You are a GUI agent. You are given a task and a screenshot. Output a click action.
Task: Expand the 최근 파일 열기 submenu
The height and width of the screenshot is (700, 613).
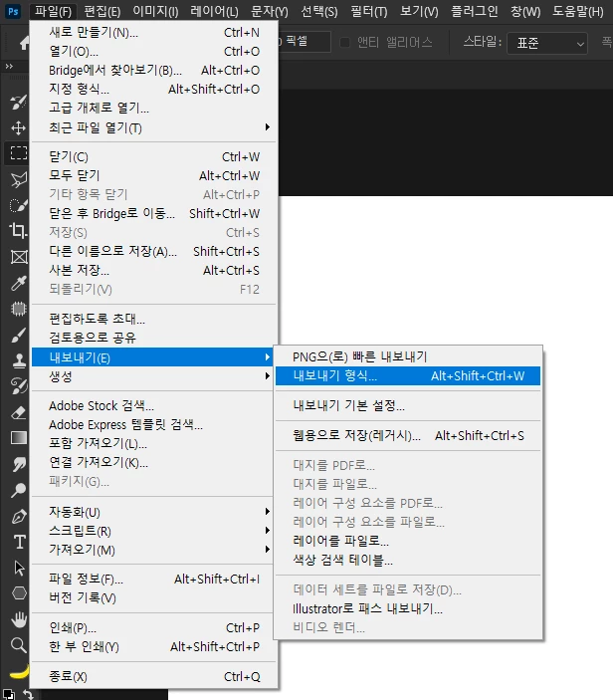tap(154, 127)
